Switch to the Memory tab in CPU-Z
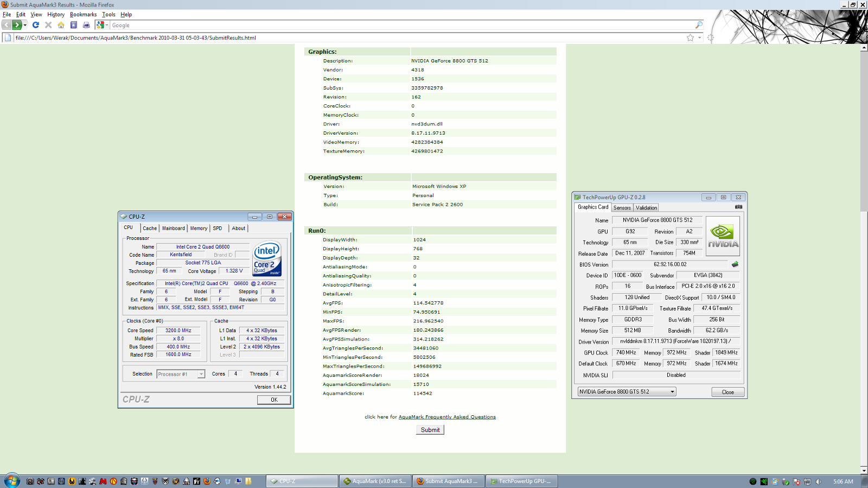 coord(199,228)
